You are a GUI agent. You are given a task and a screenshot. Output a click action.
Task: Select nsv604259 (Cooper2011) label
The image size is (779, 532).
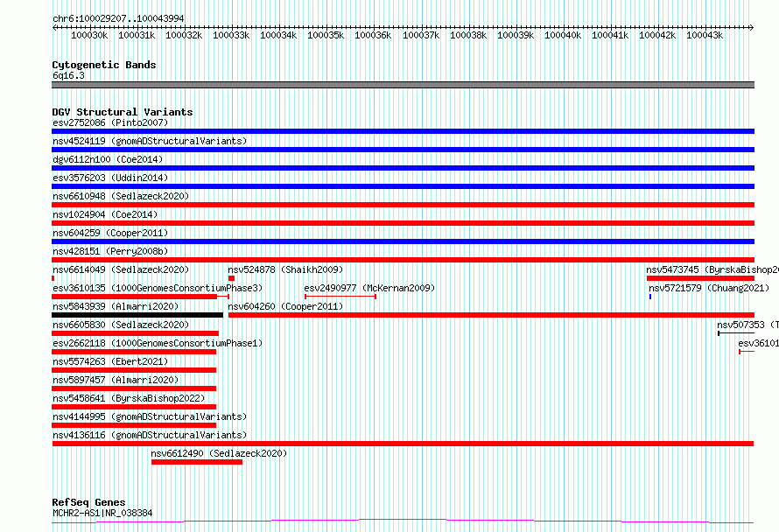[110, 233]
